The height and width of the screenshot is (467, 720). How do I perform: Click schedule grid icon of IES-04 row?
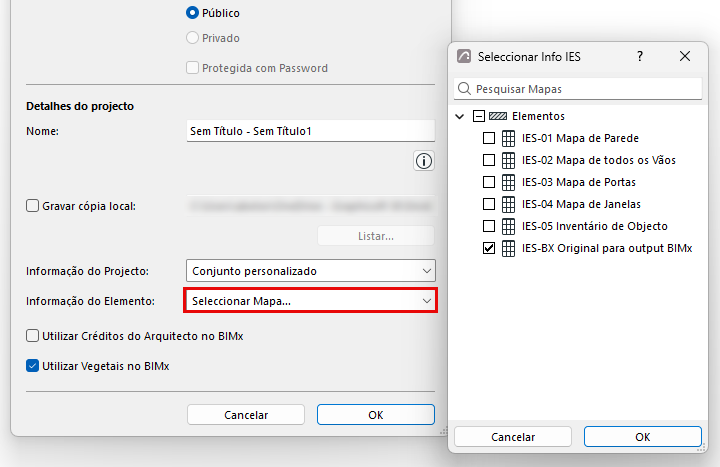coord(508,204)
